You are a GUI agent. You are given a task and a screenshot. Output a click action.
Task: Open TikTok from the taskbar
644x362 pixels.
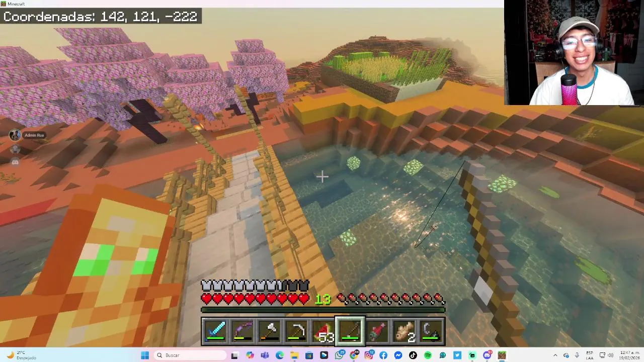[x=413, y=355]
